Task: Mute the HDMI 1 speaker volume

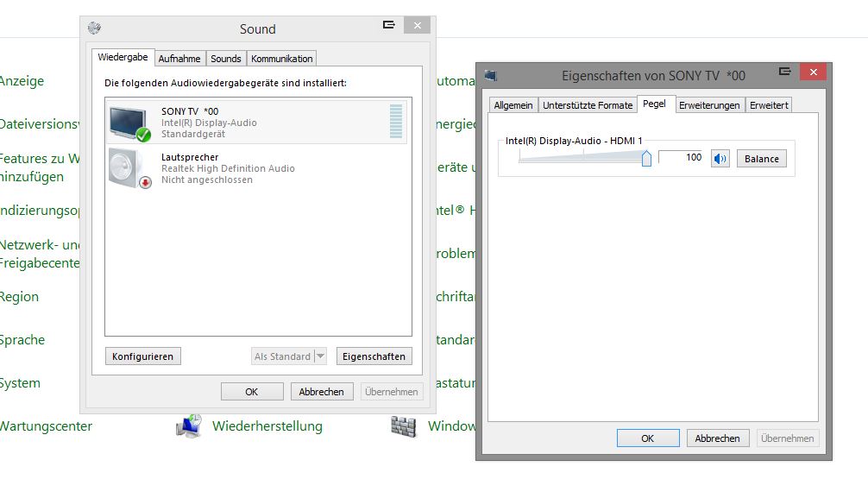Action: 720,159
